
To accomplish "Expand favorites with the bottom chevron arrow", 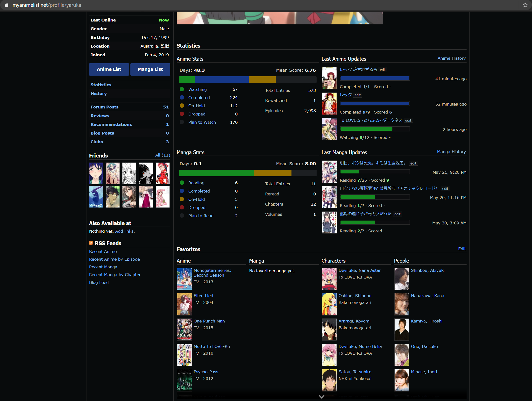I will [321, 396].
